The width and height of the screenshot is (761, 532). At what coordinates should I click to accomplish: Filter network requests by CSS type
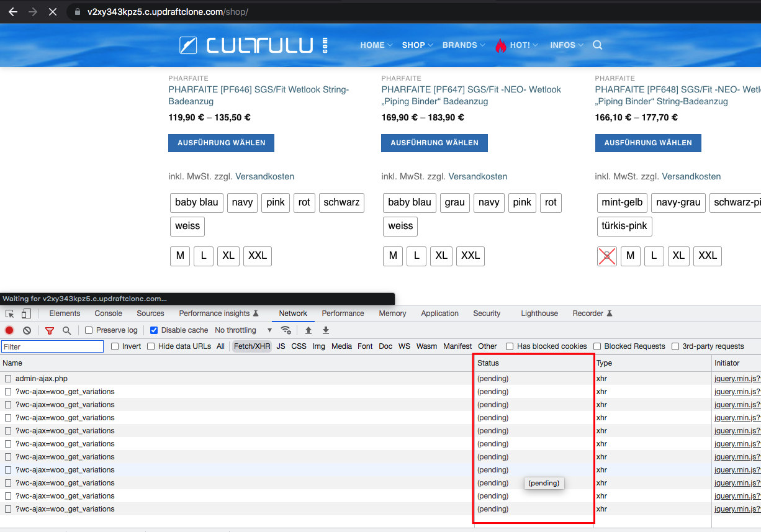[x=299, y=346]
